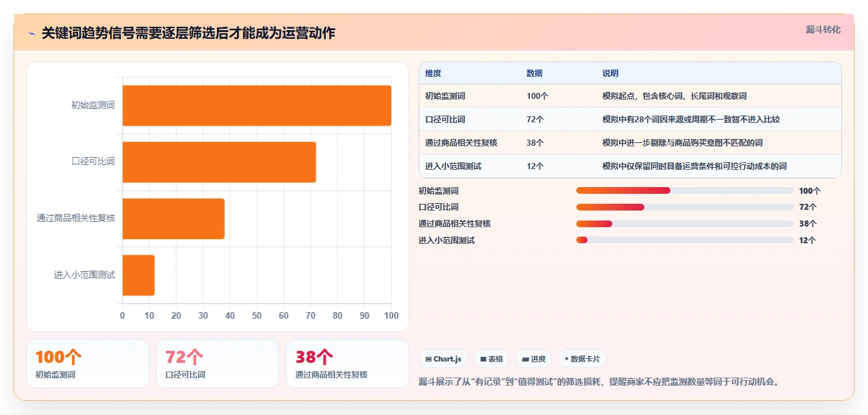Click description starting '模拟中有28个词因来源'
This screenshot has width=868, height=415.
coord(691,120)
